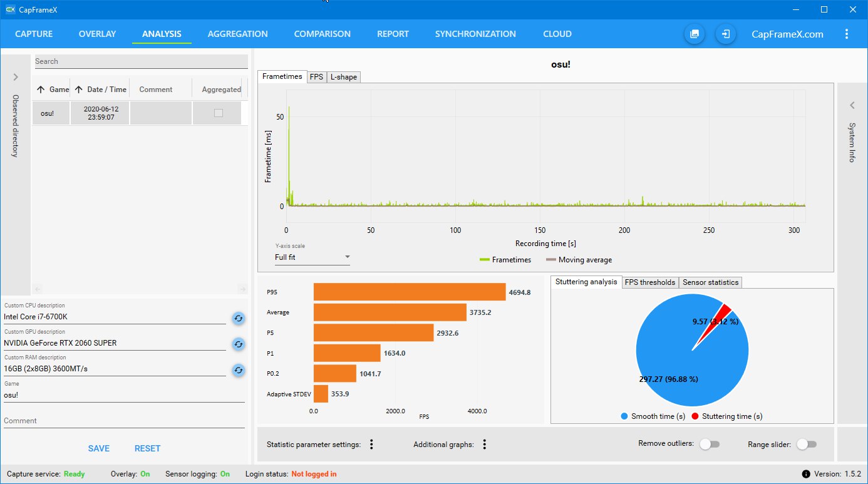Click the Comment input field
868x484 pixels.
click(124, 421)
